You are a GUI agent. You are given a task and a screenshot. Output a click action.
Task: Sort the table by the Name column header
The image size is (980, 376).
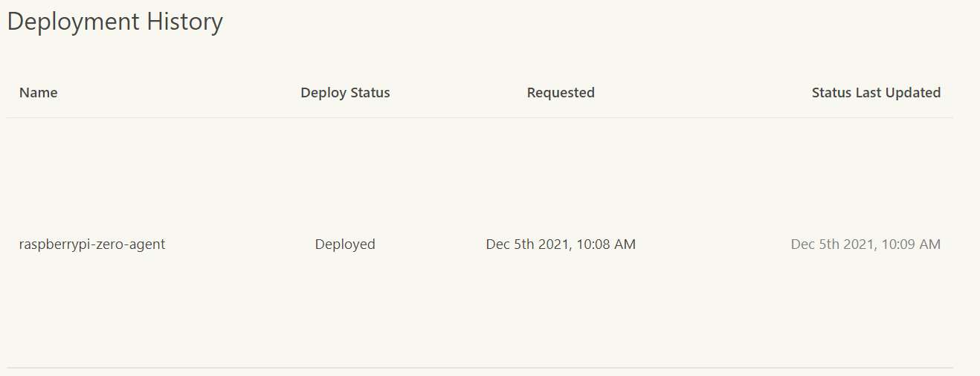[39, 93]
